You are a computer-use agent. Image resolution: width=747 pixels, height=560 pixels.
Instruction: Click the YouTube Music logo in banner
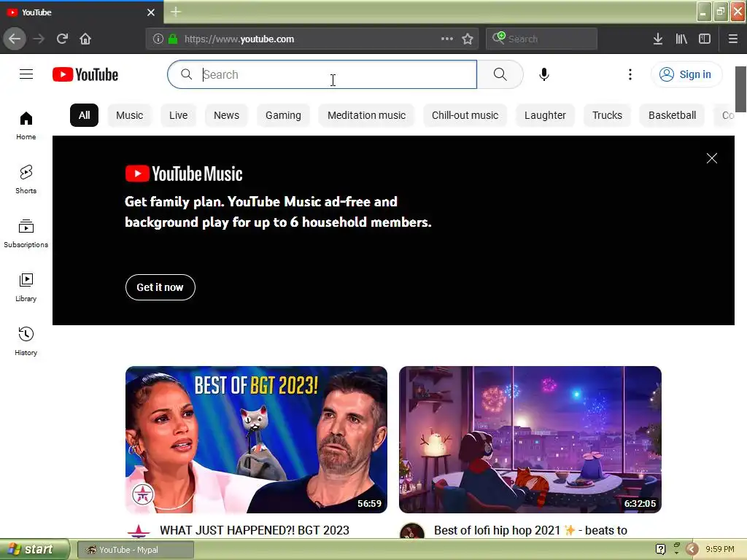click(x=184, y=174)
